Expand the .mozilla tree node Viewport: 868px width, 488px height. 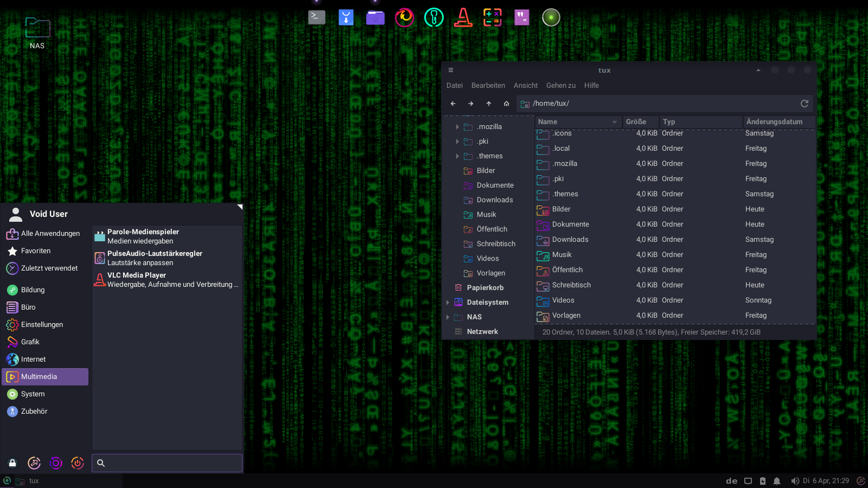point(457,127)
